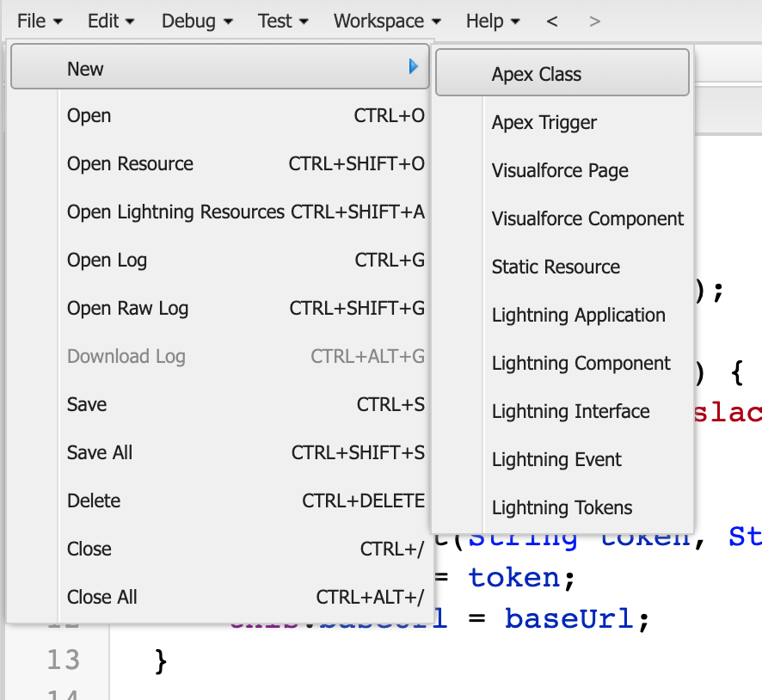The image size is (762, 700).
Task: Create a new Static Resource
Action: point(562,267)
